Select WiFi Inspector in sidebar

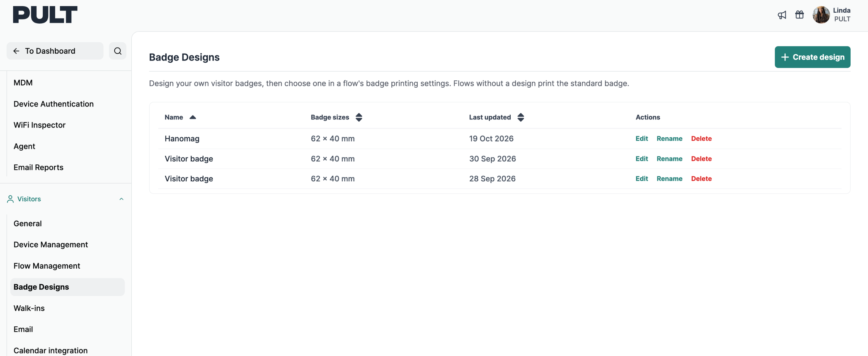pyautogui.click(x=39, y=125)
